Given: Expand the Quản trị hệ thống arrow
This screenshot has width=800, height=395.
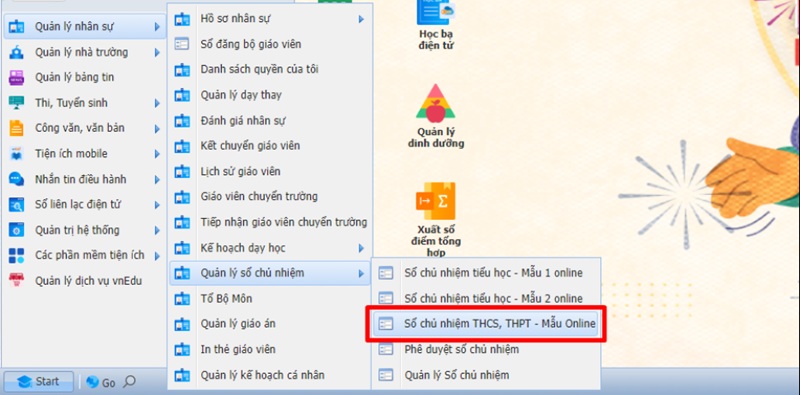Looking at the screenshot, I should [157, 231].
